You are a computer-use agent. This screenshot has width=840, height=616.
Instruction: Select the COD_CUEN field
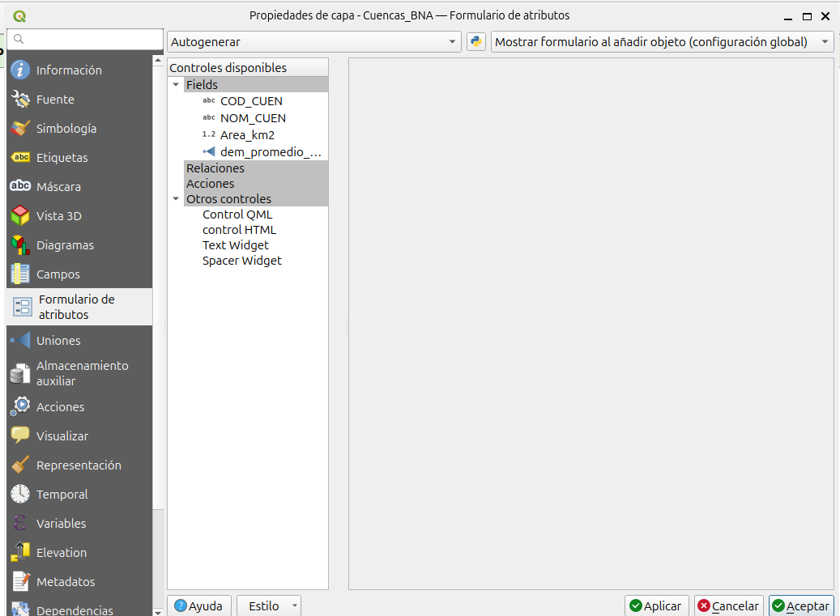(x=251, y=101)
